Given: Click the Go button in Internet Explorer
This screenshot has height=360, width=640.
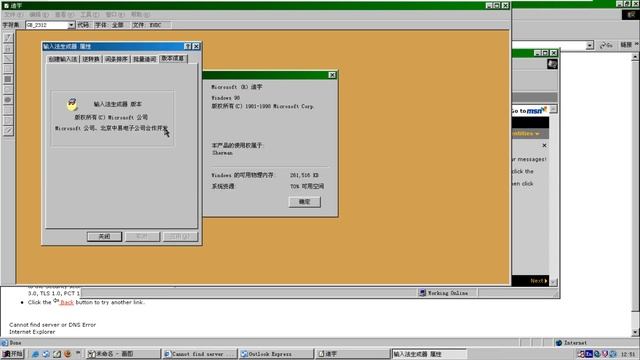Looking at the screenshot, I should pyautogui.click(x=606, y=45).
